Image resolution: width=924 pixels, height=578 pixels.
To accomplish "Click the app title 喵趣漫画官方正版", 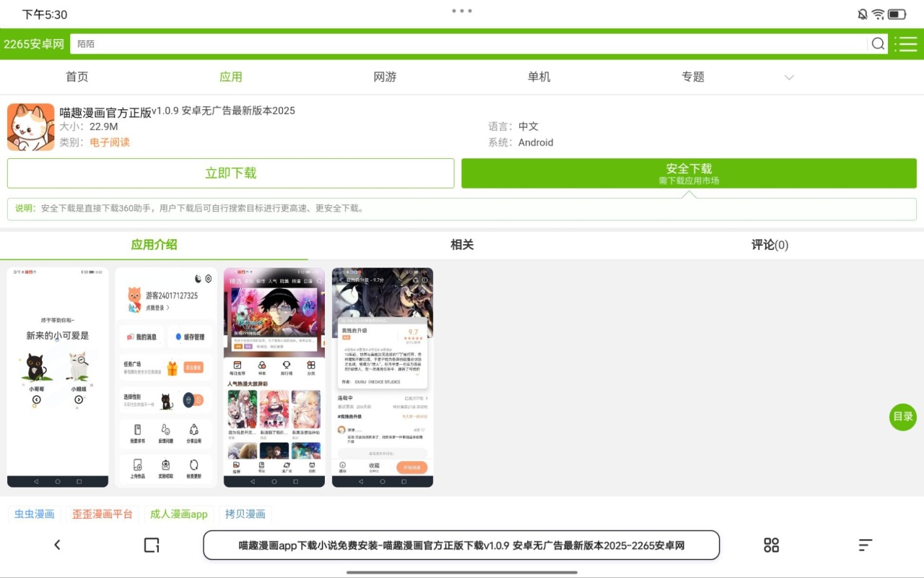I will [105, 112].
